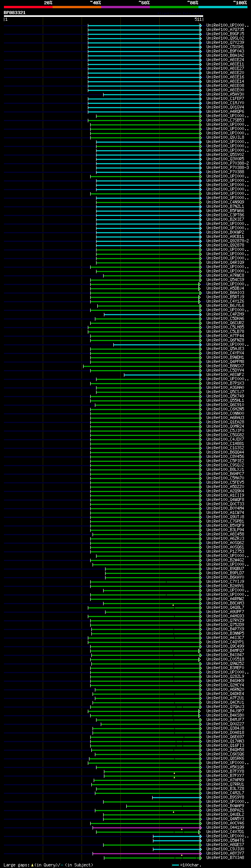The height and width of the screenshot is (868, 251).
Task: Select hit UniRef100_C7YIJ9
Action: click(225, 581)
